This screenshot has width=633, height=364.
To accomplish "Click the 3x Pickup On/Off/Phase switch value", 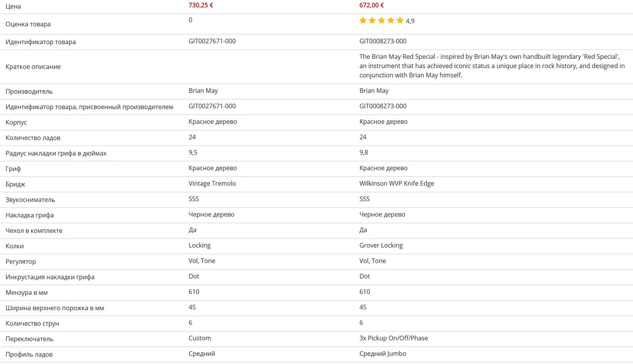I will 394,338.
